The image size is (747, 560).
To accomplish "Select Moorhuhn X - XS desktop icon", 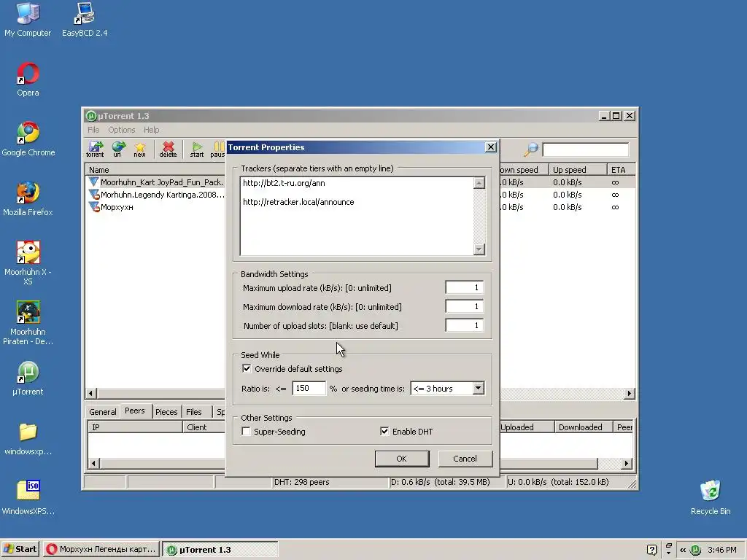I will point(28,262).
